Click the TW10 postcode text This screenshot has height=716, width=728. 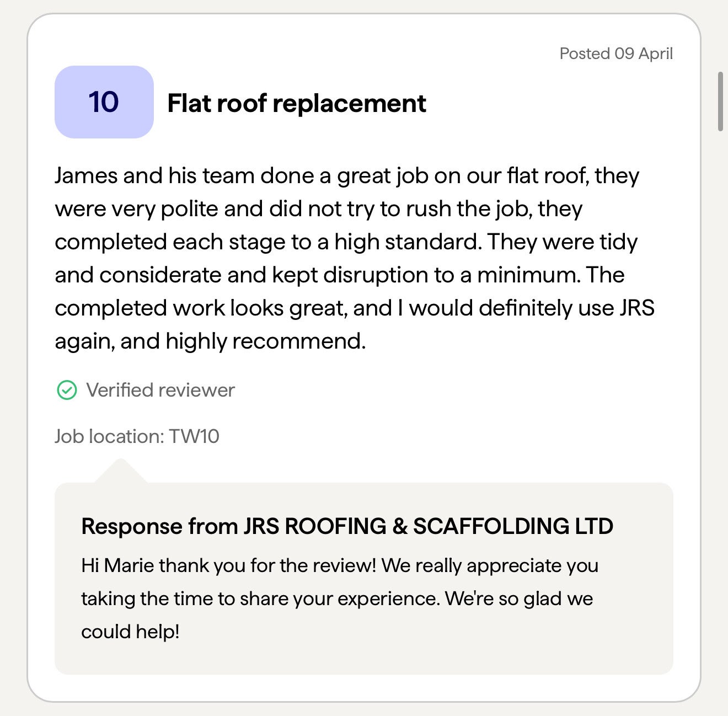(194, 436)
